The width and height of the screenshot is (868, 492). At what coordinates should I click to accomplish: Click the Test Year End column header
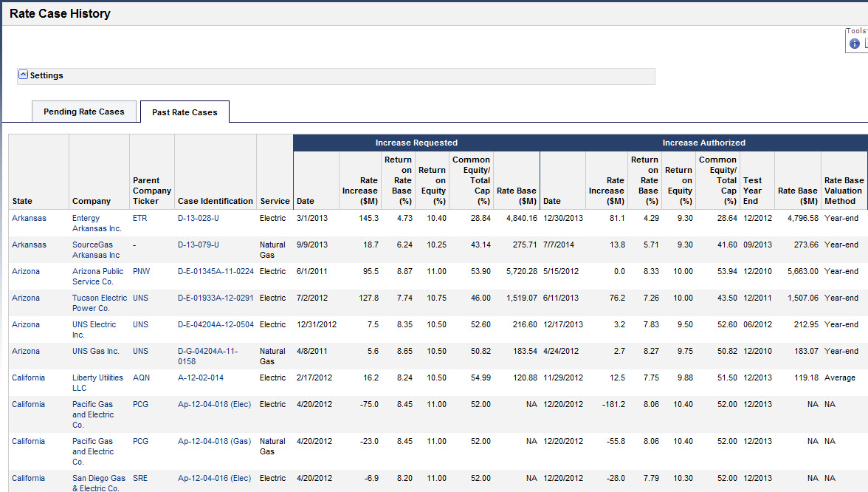753,191
